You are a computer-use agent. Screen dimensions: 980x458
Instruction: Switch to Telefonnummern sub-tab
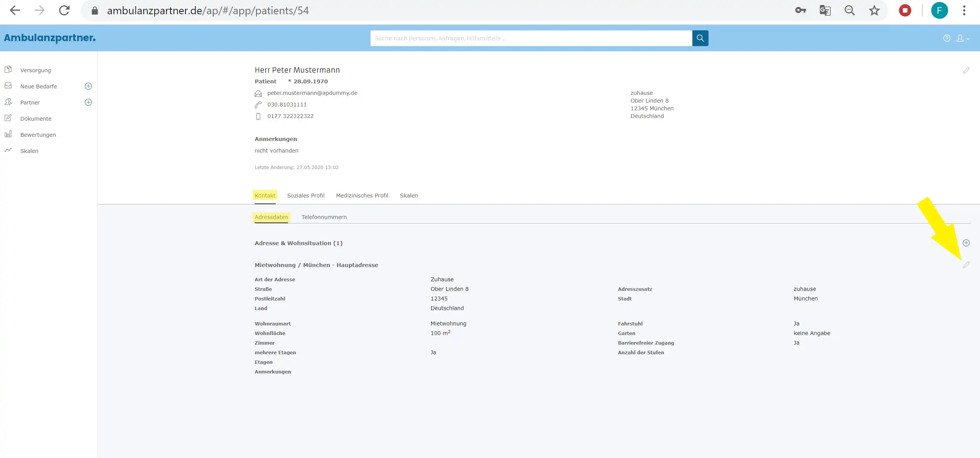324,217
